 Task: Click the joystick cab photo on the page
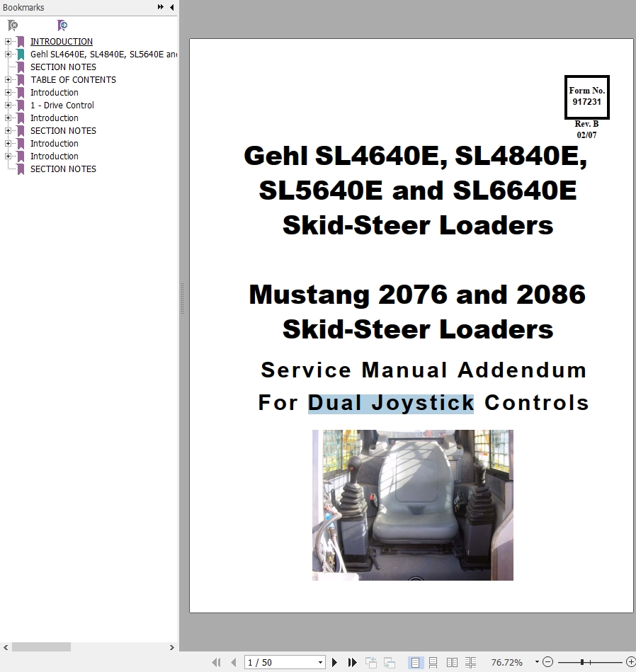(413, 505)
